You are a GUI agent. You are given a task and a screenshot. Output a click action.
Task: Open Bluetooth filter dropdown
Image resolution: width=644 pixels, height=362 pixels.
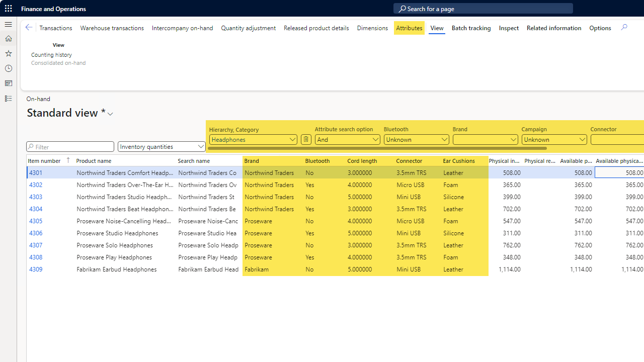click(x=416, y=140)
